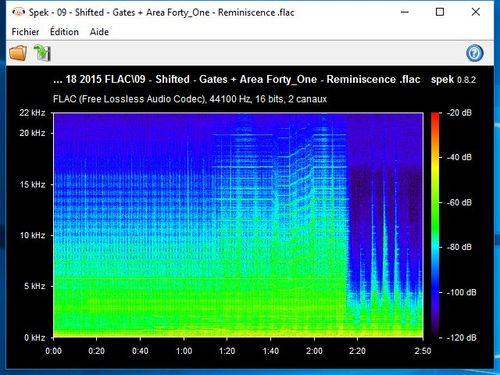The height and width of the screenshot is (375, 500).
Task: Click the 10 kHz frequency label
Action: pos(32,235)
